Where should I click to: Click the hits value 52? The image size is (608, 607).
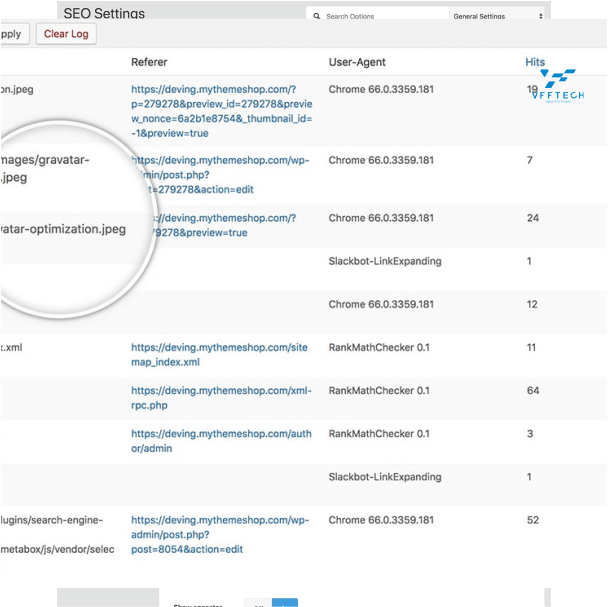[x=532, y=520]
